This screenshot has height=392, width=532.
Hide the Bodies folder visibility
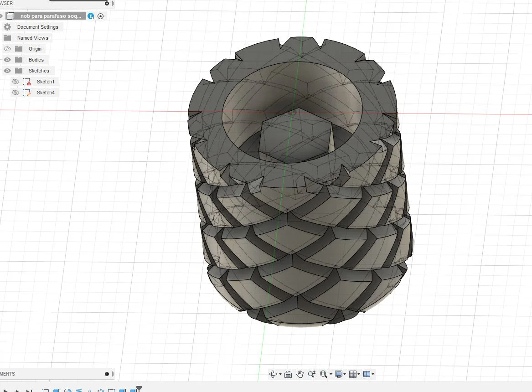point(7,60)
